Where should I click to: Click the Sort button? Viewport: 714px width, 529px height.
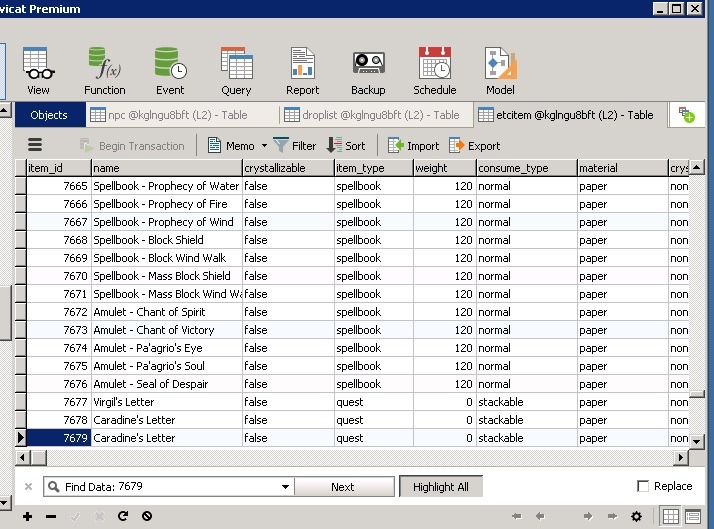point(346,146)
